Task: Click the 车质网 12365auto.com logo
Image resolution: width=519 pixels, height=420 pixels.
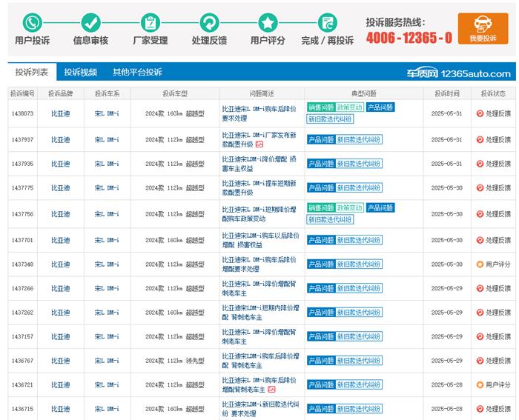Action: (x=459, y=73)
